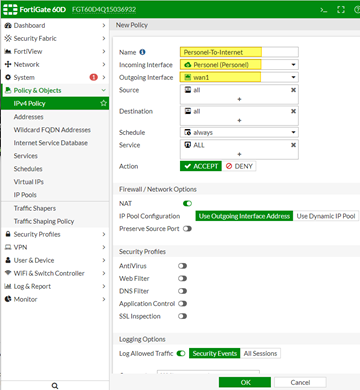Click the Dashboard gauge icon
Image resolution: width=360 pixels, height=390 pixels.
(8, 26)
